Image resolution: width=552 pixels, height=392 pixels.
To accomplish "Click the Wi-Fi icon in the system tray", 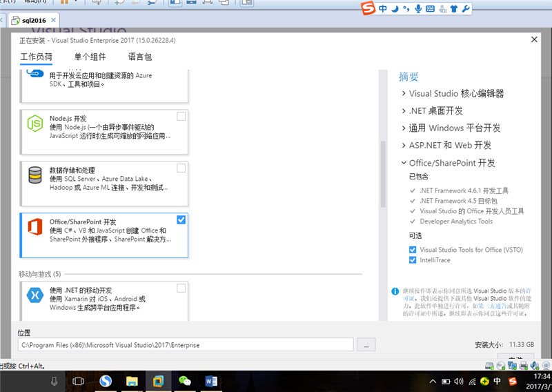I will pyautogui.click(x=472, y=382).
